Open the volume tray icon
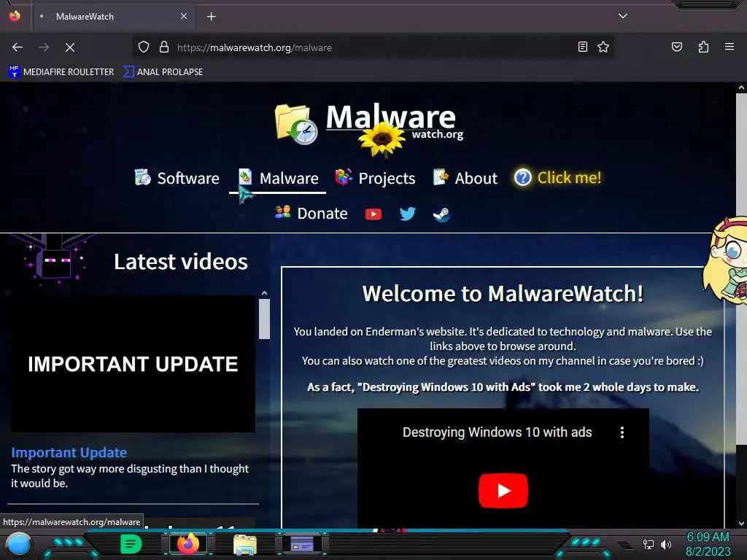This screenshot has height=560, width=747. pos(666,544)
